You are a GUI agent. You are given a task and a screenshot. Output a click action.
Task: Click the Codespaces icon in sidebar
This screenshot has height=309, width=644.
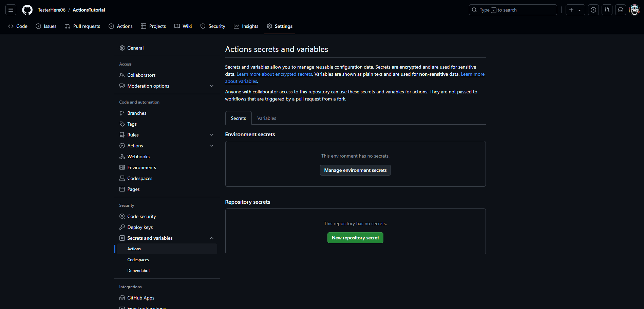(122, 178)
